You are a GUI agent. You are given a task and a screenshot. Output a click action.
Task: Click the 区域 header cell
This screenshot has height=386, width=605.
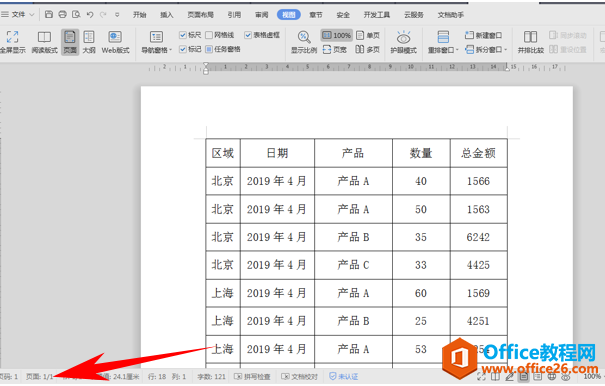(x=223, y=153)
